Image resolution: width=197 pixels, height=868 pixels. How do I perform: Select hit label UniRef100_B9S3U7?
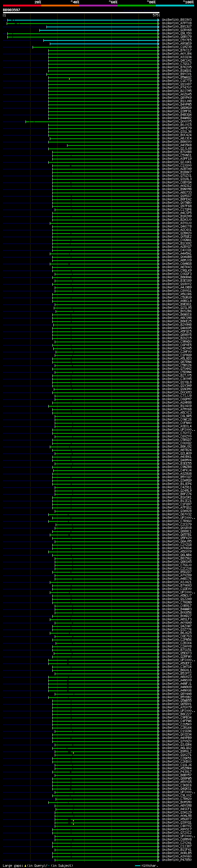[177, 26]
